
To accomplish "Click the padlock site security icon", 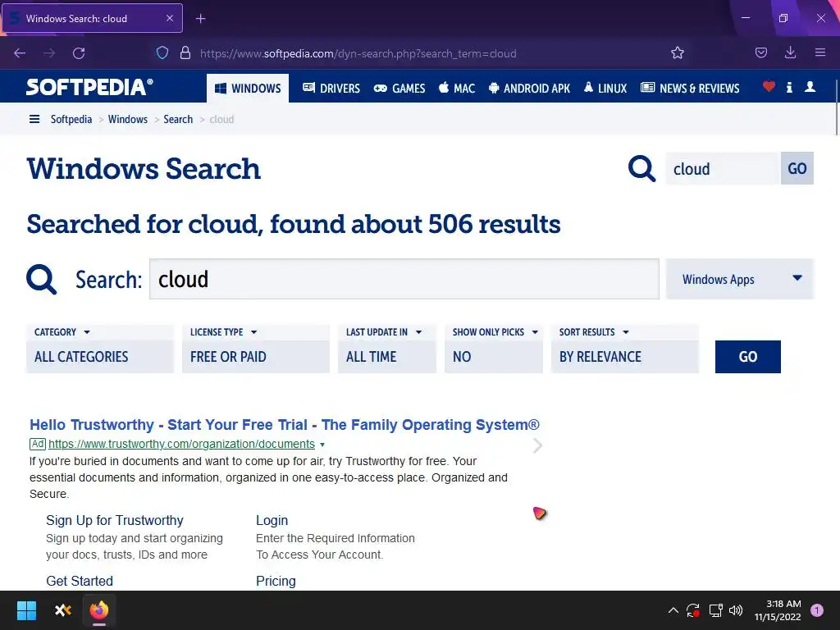I will [x=185, y=53].
